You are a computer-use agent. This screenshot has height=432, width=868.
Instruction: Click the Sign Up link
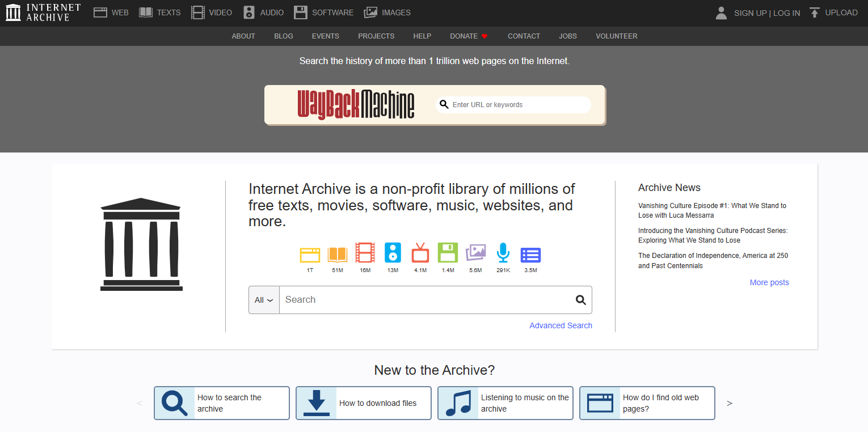click(x=750, y=13)
